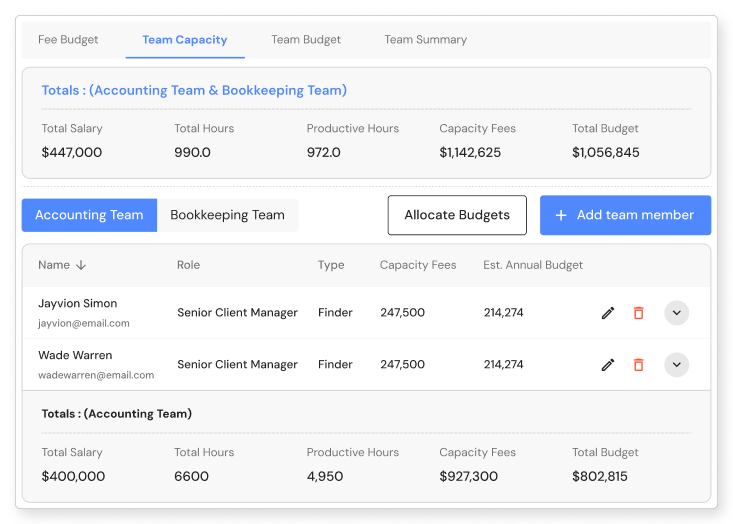Viewport: 733px width, 524px height.
Task: Switch to the Accounting Team toggle
Action: tap(89, 215)
